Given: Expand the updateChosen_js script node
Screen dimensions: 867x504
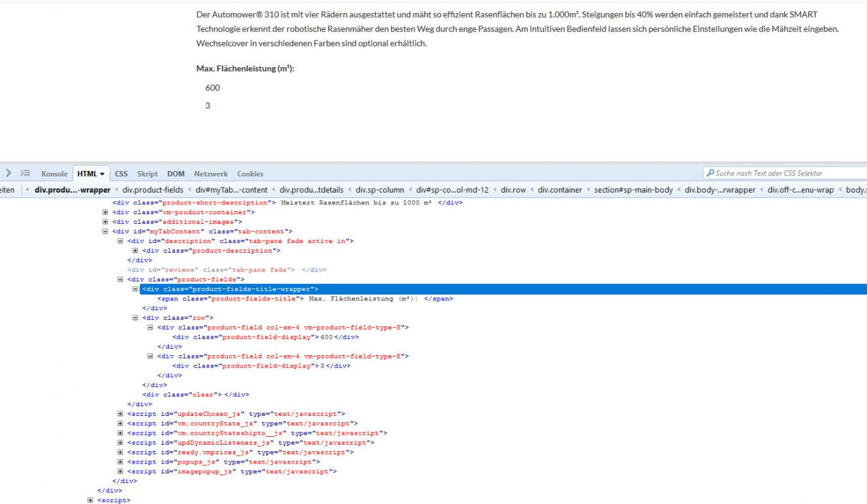Looking at the screenshot, I should 120,414.
